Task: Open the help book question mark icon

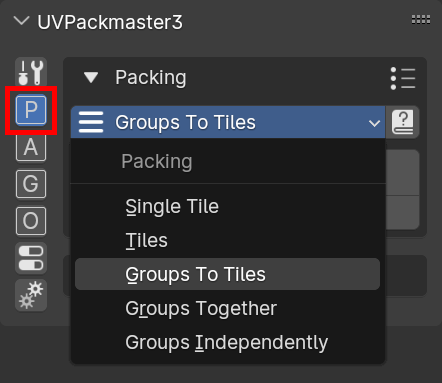Action: coord(403,122)
